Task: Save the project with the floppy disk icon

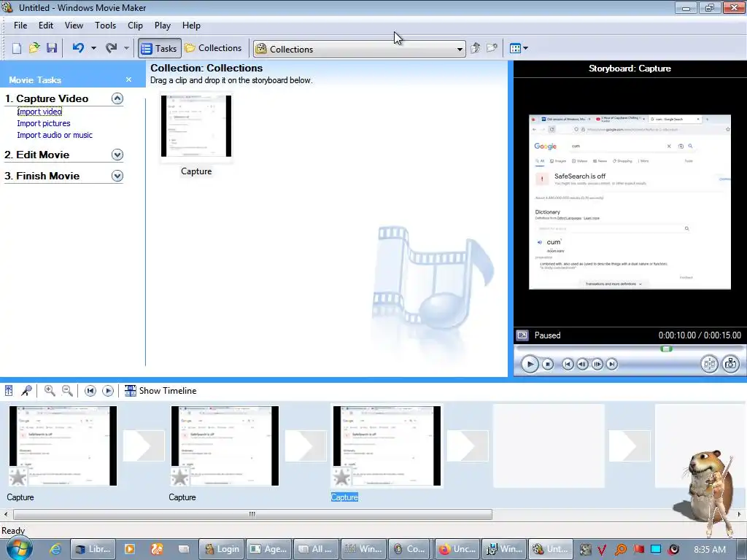Action: [x=52, y=48]
